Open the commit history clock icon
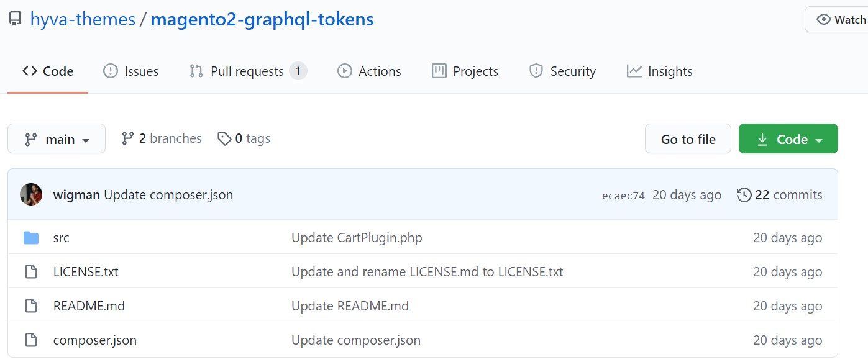This screenshot has width=868, height=362. [x=744, y=195]
